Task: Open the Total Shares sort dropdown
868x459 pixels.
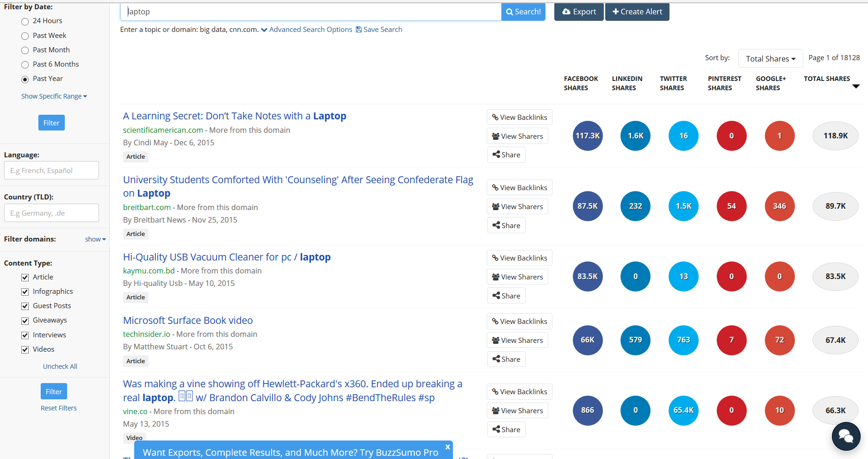Action: (770, 59)
